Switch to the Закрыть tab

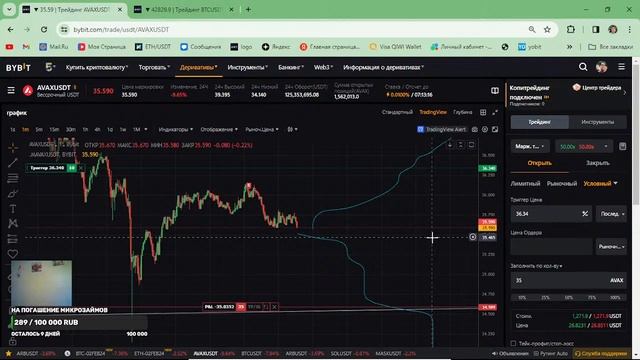(x=598, y=163)
